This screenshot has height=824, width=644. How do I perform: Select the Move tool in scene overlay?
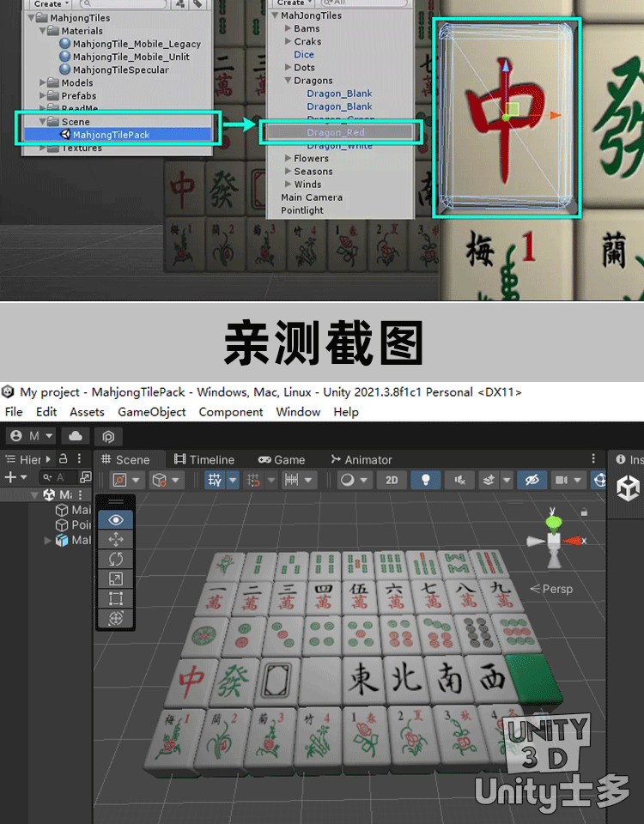coord(116,539)
